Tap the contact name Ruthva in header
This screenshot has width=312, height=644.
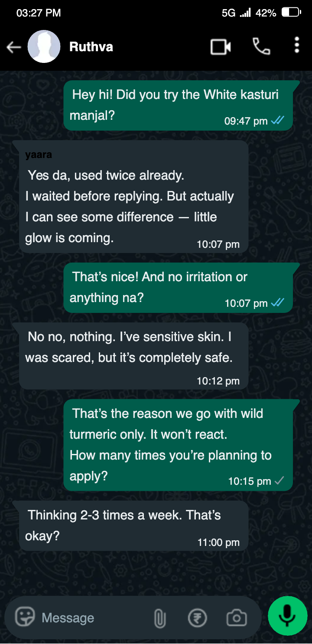tap(91, 47)
